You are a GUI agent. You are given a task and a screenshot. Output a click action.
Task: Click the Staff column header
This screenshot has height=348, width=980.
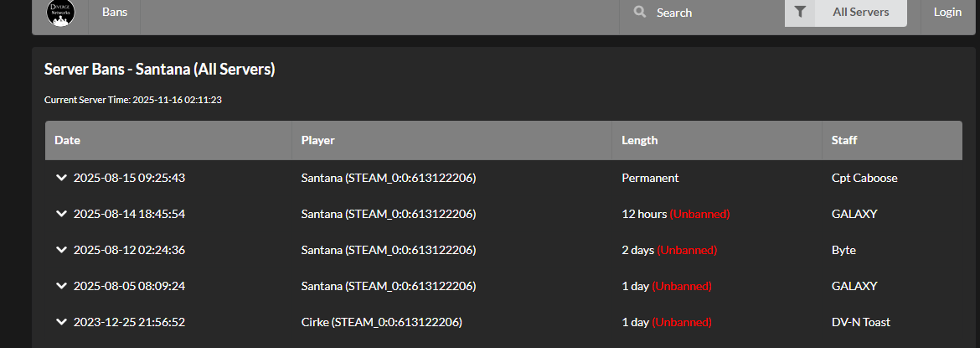point(844,140)
